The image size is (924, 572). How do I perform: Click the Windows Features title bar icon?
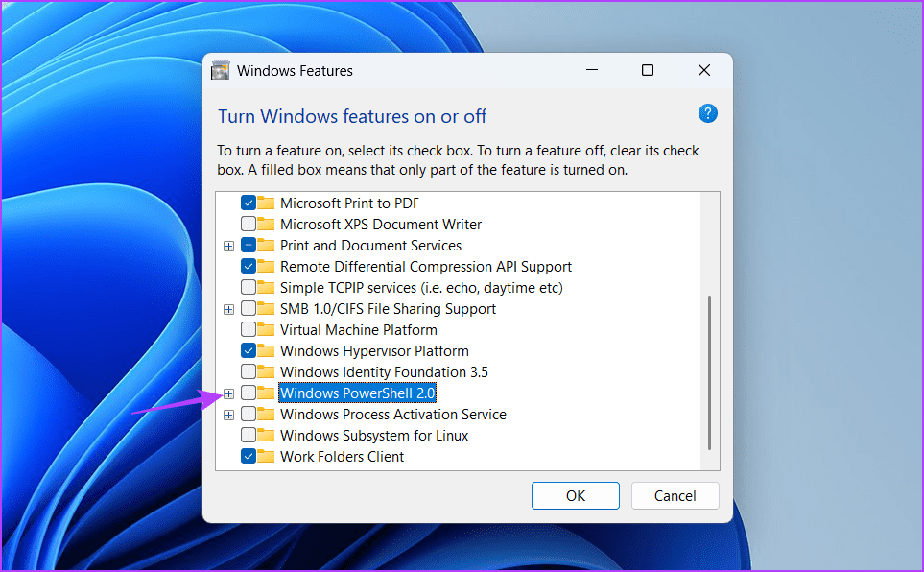coord(221,71)
